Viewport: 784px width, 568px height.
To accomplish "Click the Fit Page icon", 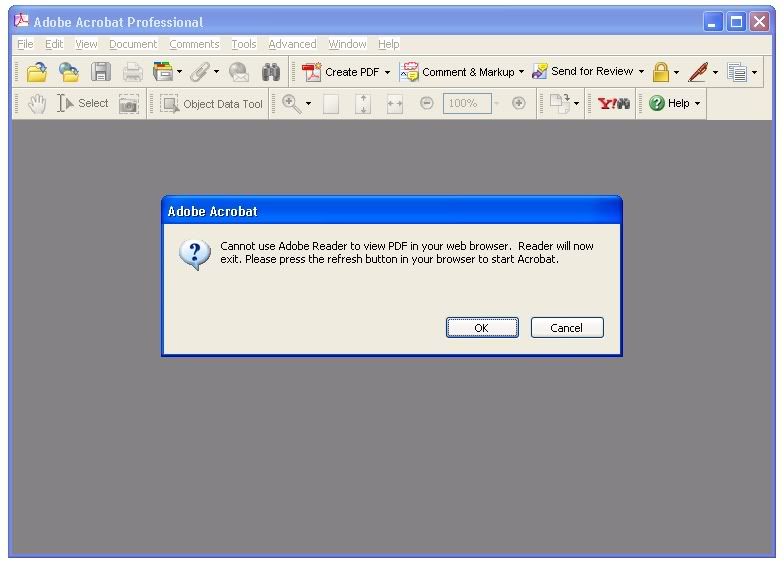I will 363,104.
